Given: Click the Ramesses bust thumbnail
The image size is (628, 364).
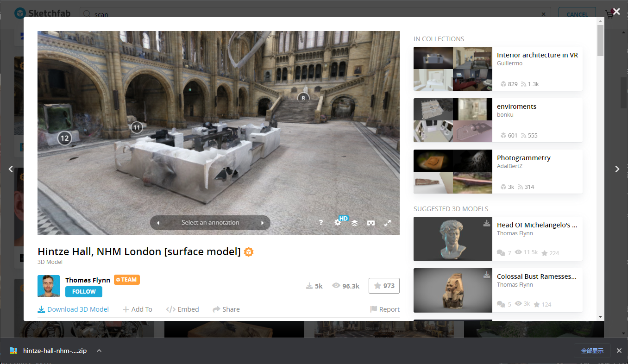Looking at the screenshot, I should coord(452,290).
